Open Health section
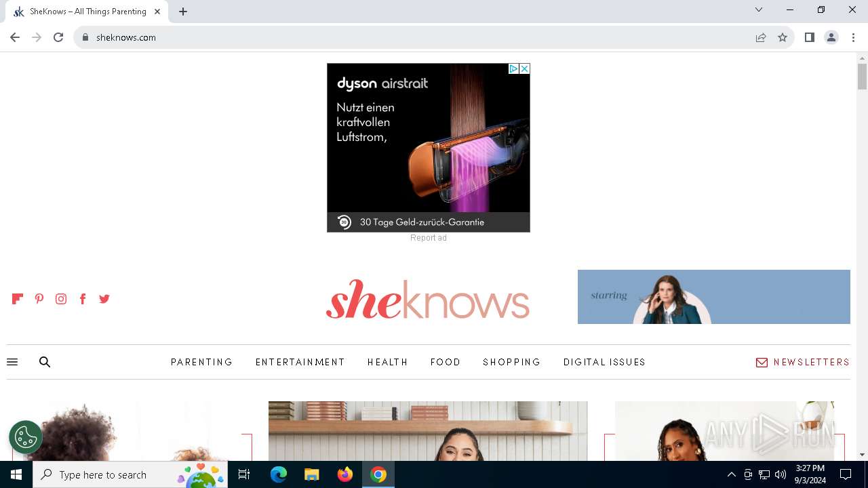 pos(388,362)
